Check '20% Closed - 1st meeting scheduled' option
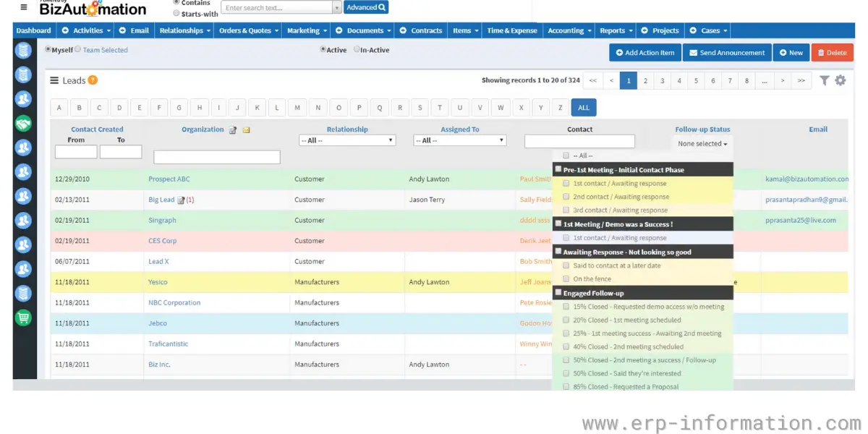Viewport: 868px width, 434px height. [x=566, y=320]
